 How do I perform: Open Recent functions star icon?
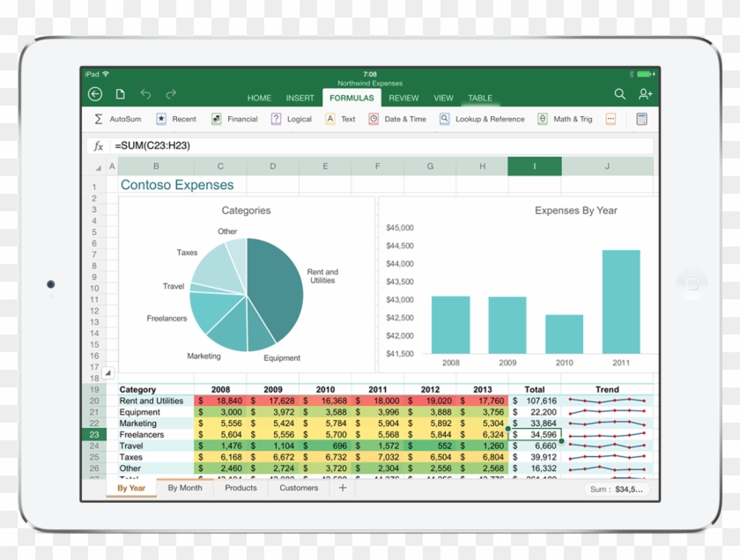click(161, 119)
